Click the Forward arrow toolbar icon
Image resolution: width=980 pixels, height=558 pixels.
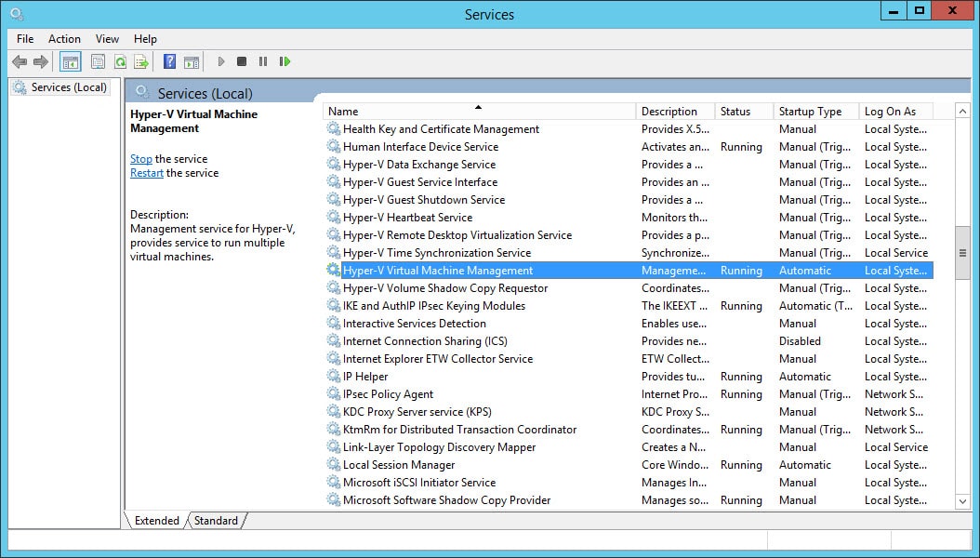[41, 61]
